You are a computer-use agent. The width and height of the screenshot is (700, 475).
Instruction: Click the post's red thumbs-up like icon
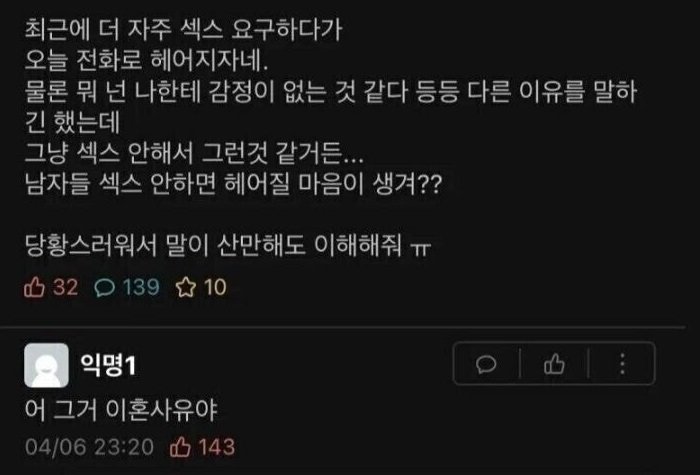pos(35,288)
